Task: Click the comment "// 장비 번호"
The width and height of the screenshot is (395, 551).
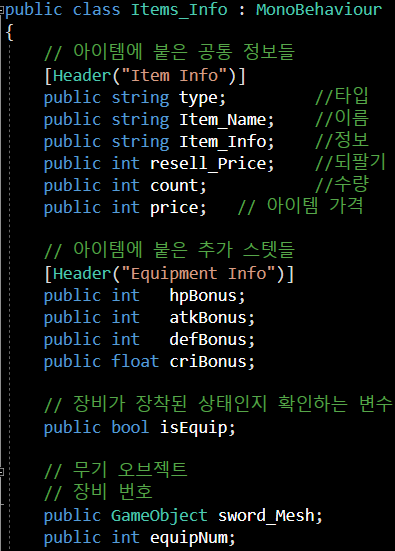Action: [98, 492]
